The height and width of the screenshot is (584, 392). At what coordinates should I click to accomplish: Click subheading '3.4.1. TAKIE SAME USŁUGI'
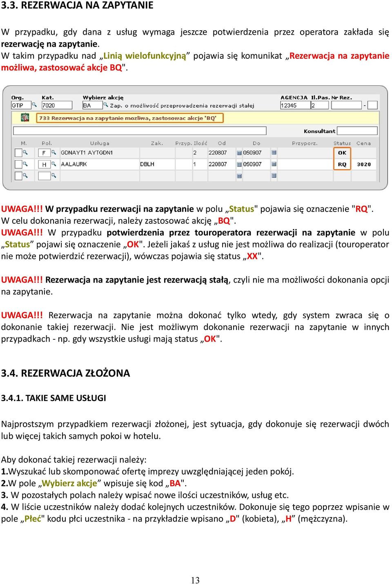pyautogui.click(x=53, y=398)
